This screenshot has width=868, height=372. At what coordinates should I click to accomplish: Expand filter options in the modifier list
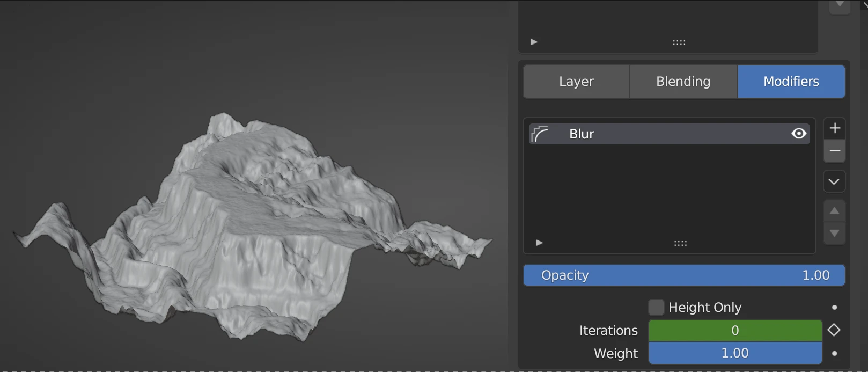539,243
